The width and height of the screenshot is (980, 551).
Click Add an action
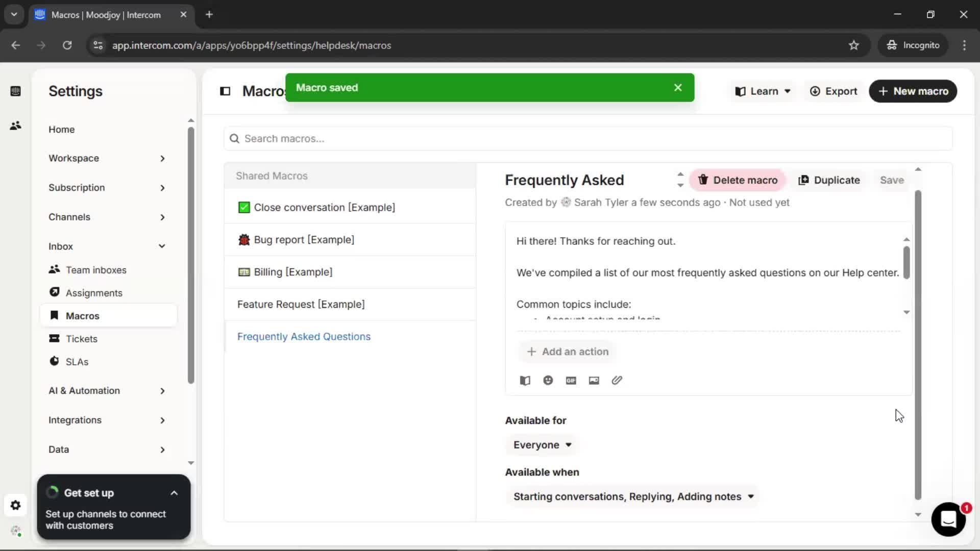(568, 352)
